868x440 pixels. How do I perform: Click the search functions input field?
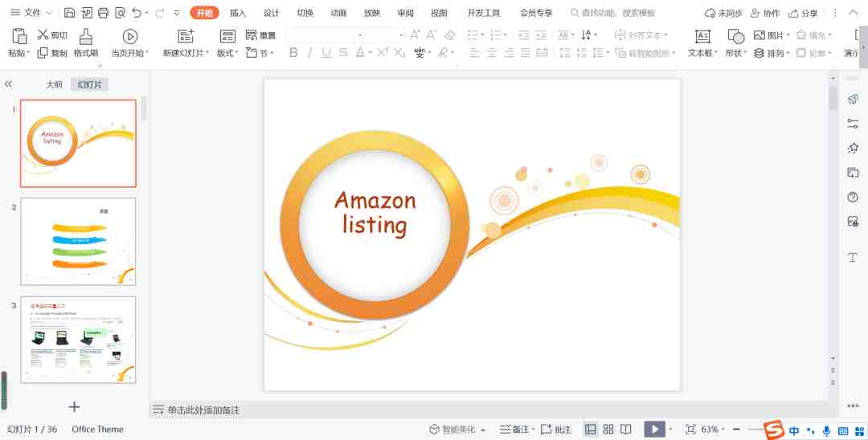tap(613, 13)
